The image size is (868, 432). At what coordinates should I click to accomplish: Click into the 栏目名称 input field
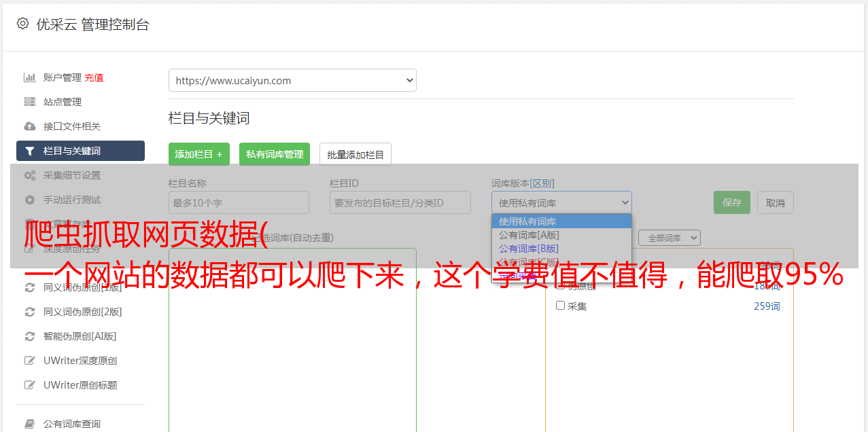click(x=239, y=202)
